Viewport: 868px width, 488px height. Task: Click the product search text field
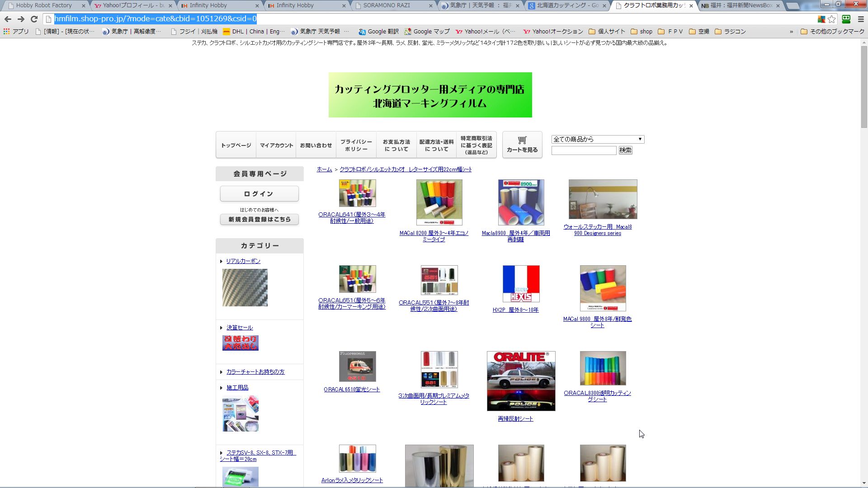click(584, 150)
